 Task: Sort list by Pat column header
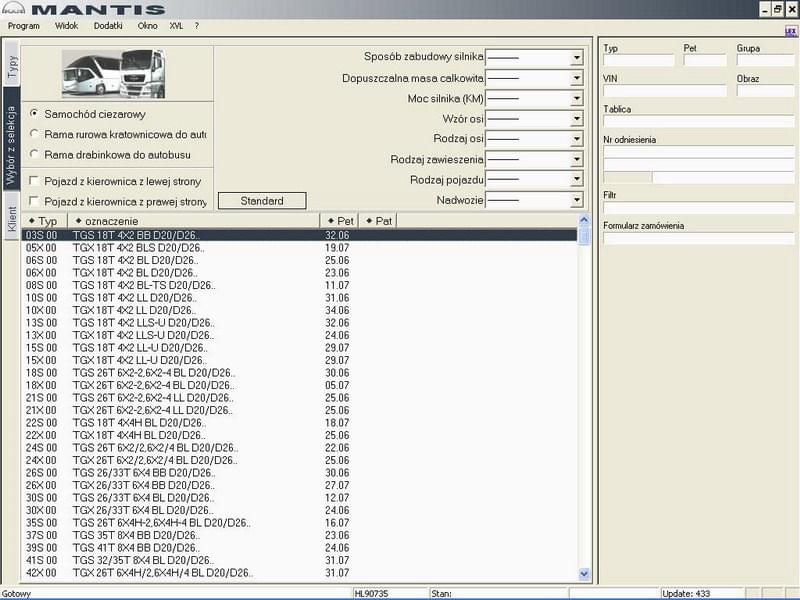(x=379, y=221)
